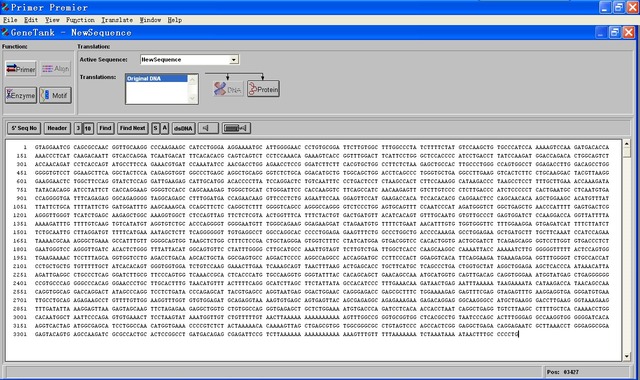Click the Enzyme analysis button
This screenshot has height=380, width=640.
click(21, 95)
